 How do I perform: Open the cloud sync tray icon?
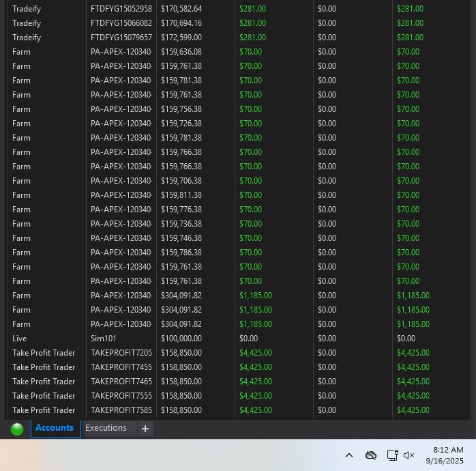tap(371, 455)
